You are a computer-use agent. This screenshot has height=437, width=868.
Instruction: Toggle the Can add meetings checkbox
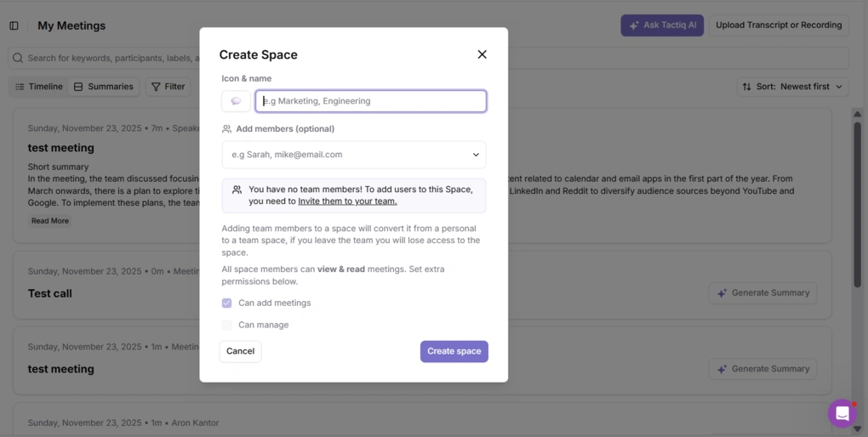point(227,303)
